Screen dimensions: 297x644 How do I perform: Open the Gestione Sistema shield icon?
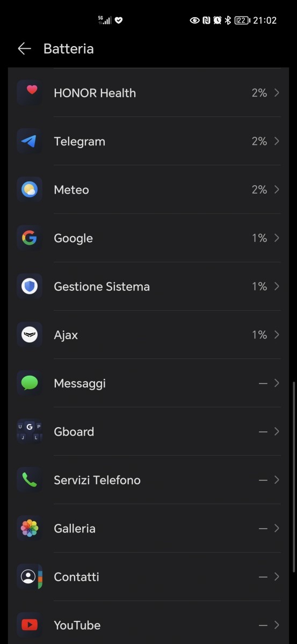[x=30, y=286]
